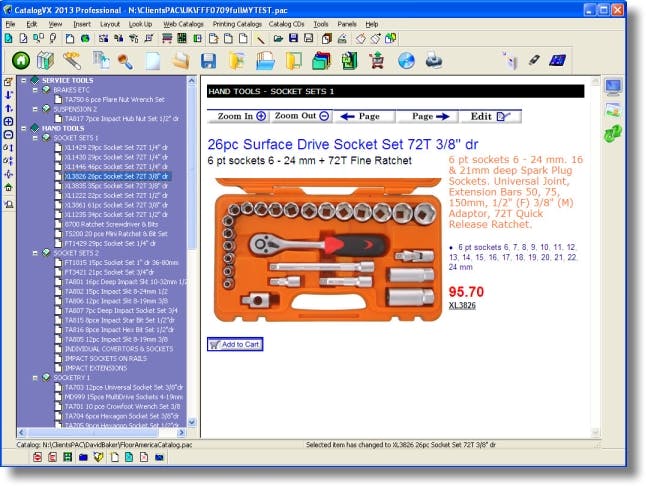Collapse the SERVICE TOOLS tree node
Viewport: 652px width, 494px height.
24,80
